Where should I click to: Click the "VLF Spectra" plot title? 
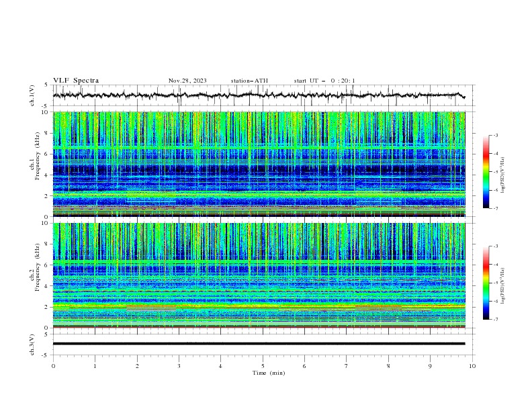[76, 81]
